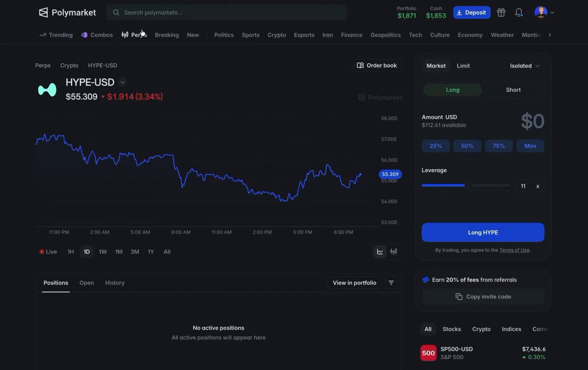Open the Economy category
Screen dimensions: 588x370
[470, 35]
